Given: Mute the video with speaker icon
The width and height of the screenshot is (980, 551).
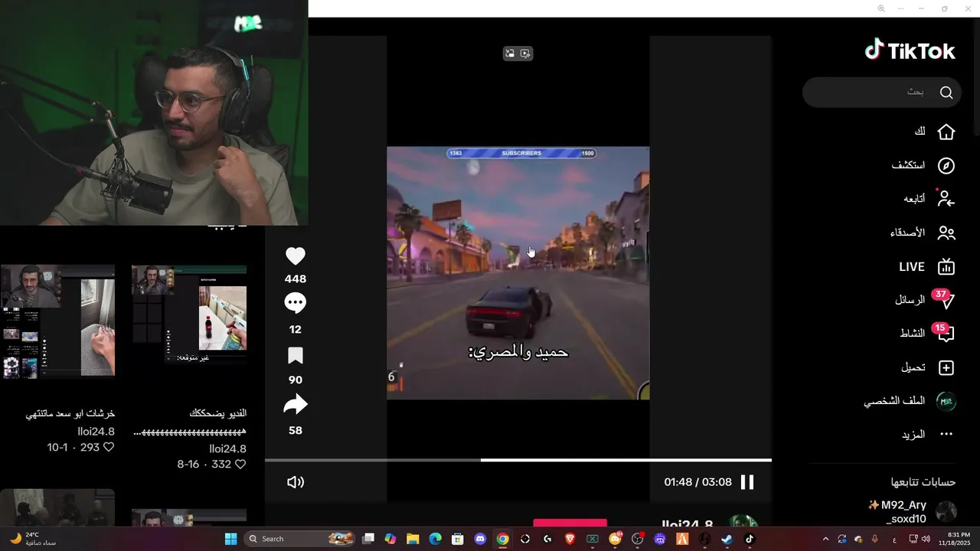Looking at the screenshot, I should pyautogui.click(x=296, y=482).
